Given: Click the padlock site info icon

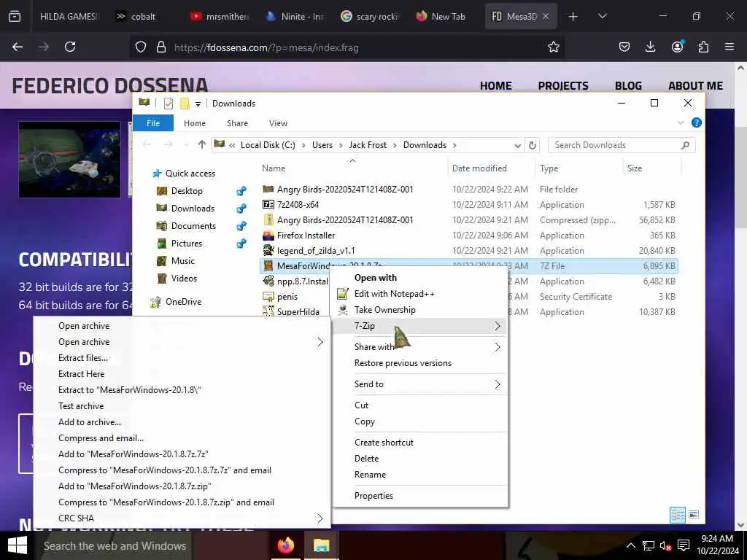Looking at the screenshot, I should click(x=161, y=47).
